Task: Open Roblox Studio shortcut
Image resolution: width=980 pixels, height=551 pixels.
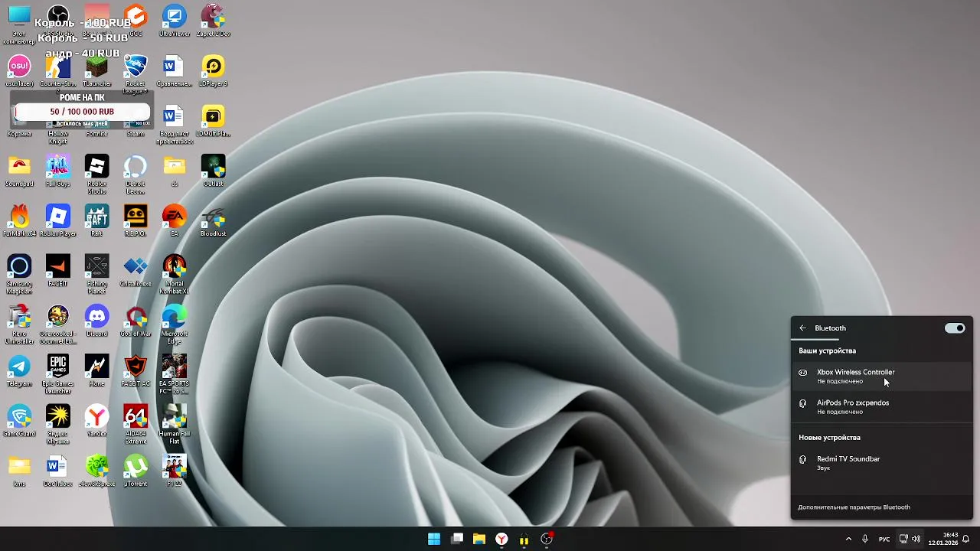Action: [96, 173]
